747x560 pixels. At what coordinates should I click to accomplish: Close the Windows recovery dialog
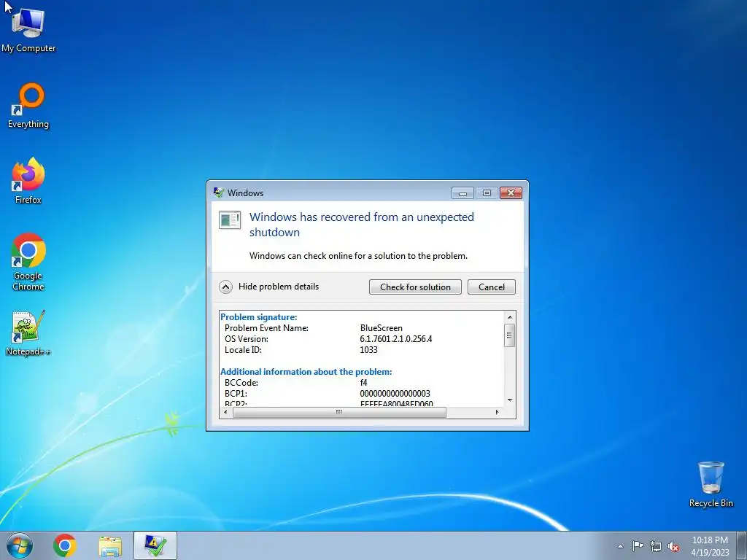pos(511,192)
